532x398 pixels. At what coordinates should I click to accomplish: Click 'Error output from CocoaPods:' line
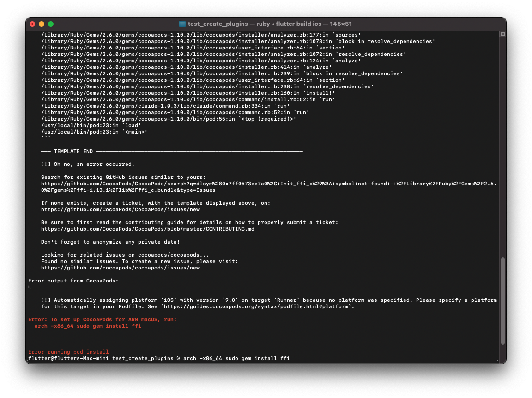click(73, 281)
